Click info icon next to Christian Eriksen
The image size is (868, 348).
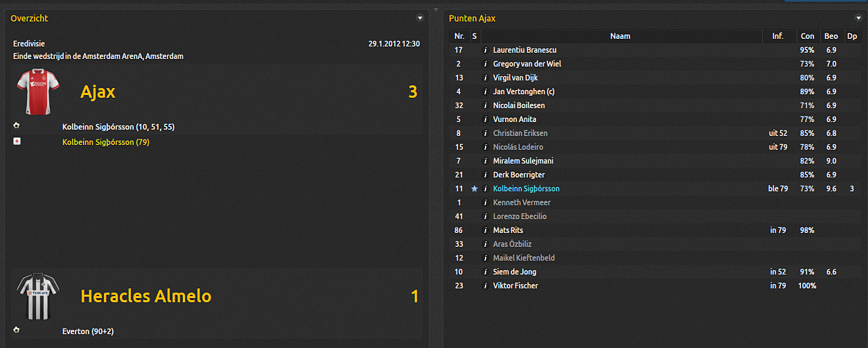tap(486, 133)
